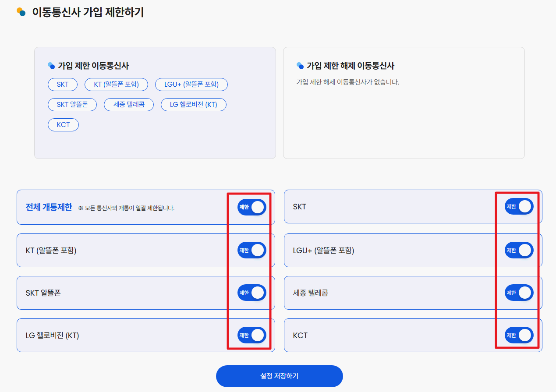The height and width of the screenshot is (392, 556).
Task: Toggle the 전체 개통제한 restriction switch
Action: [x=251, y=207]
